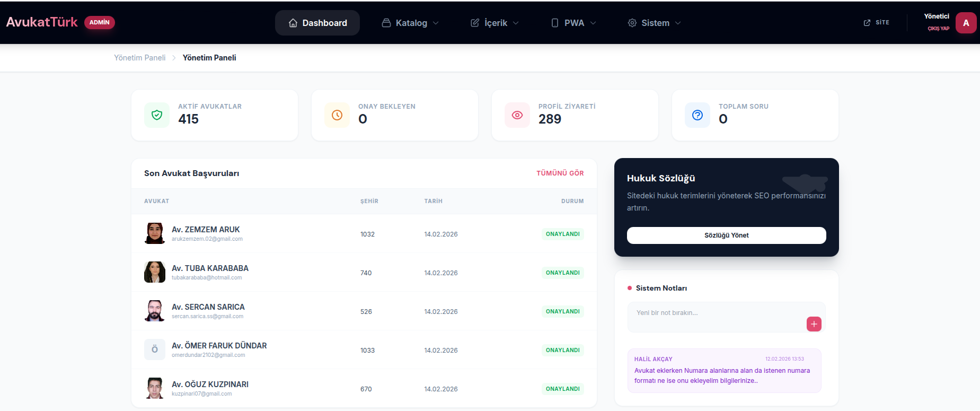980x411 pixels.
Task: Open Av. ZEMZEM ARUK profile photo
Action: click(155, 233)
